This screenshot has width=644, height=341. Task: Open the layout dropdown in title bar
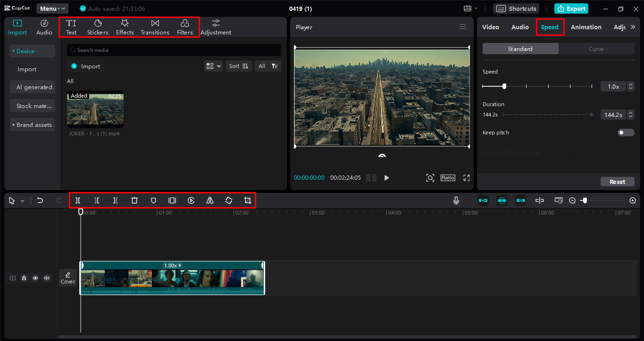click(471, 9)
